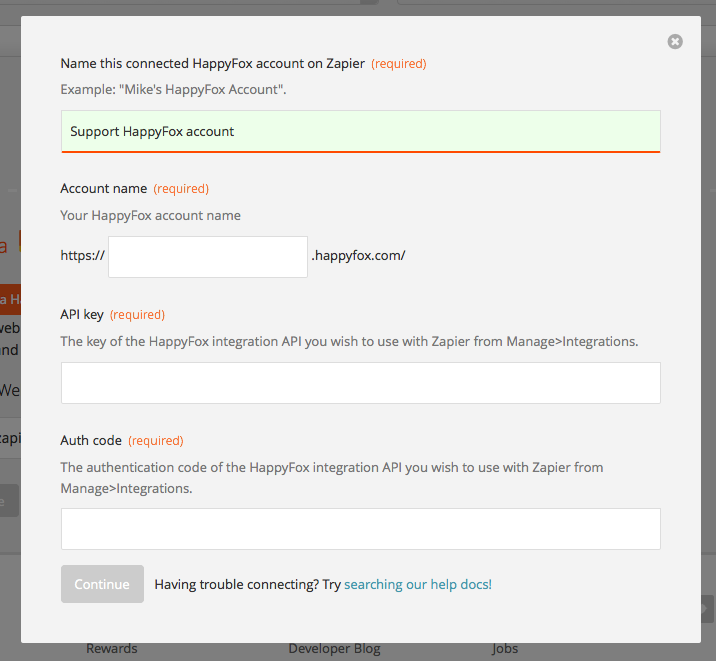The width and height of the screenshot is (716, 661).
Task: Click the API key description text
Action: pos(349,341)
